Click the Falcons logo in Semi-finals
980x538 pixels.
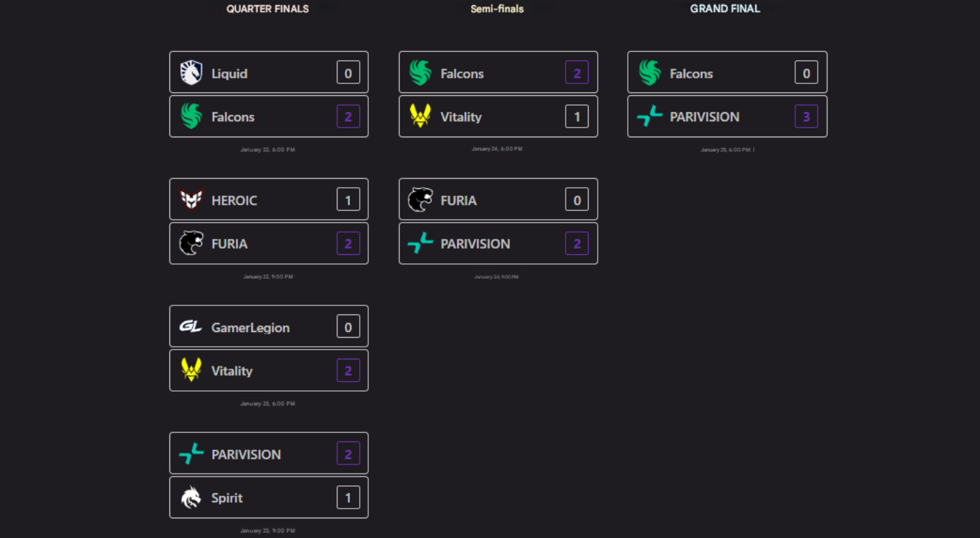tap(420, 73)
